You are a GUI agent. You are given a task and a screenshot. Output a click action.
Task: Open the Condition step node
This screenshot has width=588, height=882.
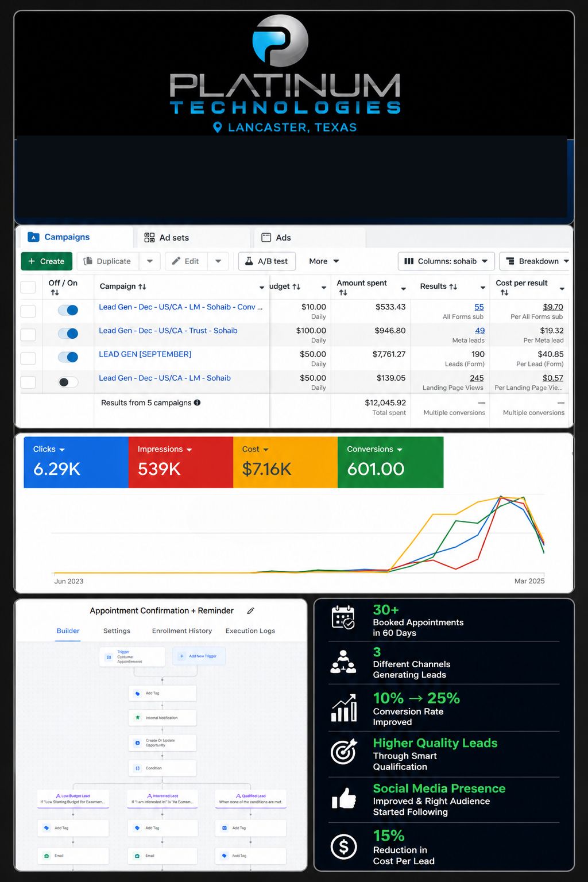tap(163, 768)
